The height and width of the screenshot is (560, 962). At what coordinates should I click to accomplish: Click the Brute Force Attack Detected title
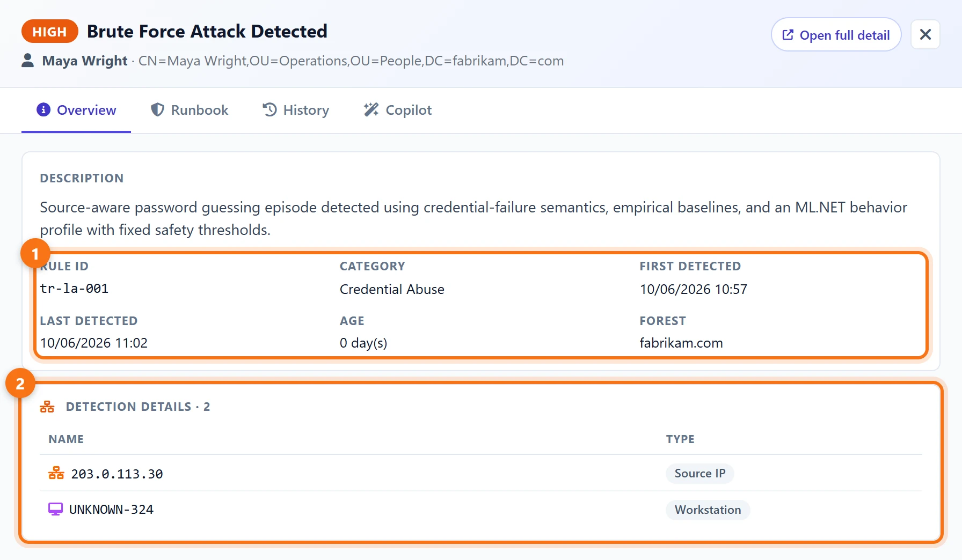pos(207,31)
